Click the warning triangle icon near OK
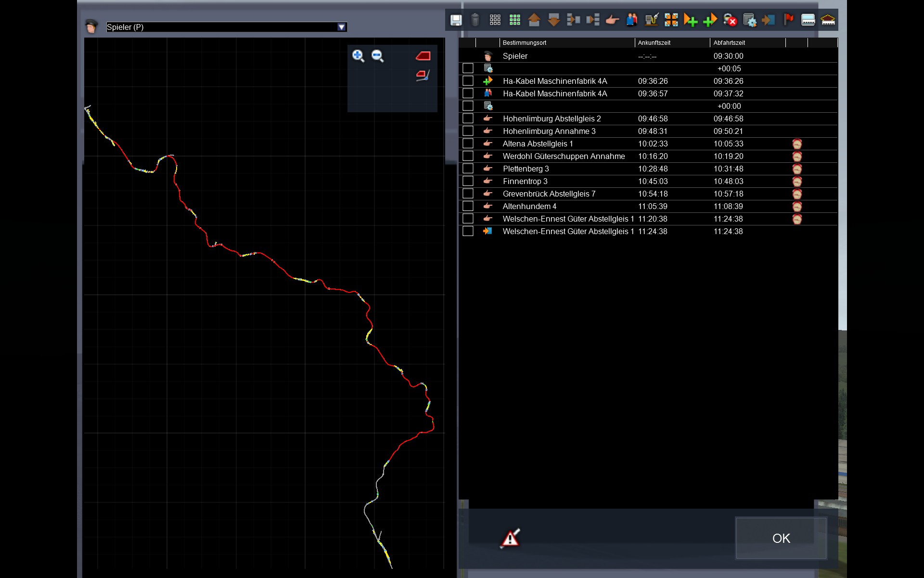Screen dimensions: 924x578 (510, 538)
